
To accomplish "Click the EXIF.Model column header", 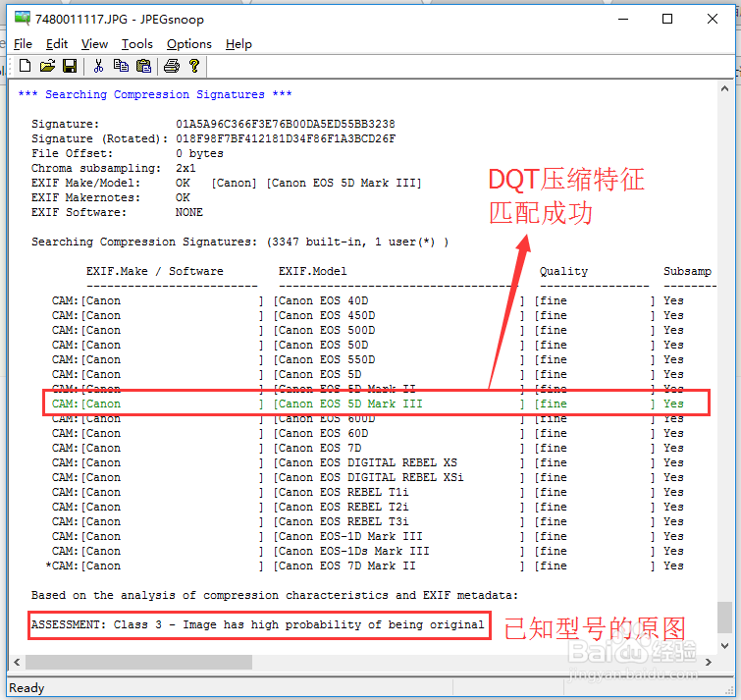I will [x=312, y=271].
